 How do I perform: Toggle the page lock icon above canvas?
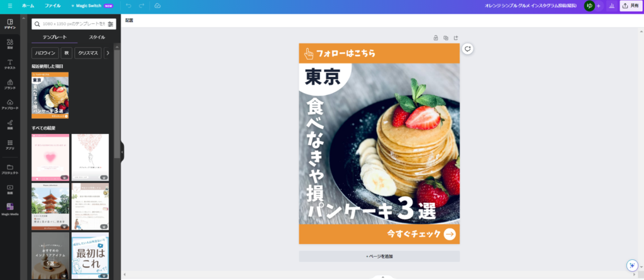(436, 38)
